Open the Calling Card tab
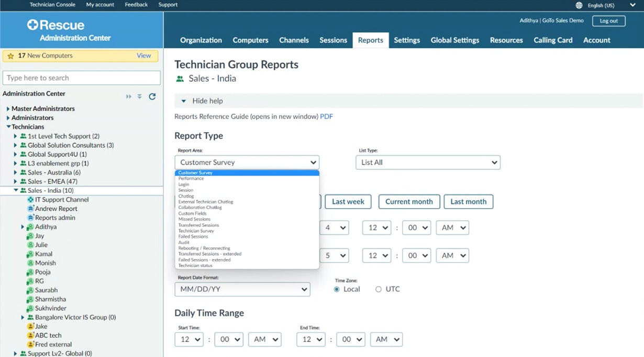644x357 pixels. click(553, 40)
